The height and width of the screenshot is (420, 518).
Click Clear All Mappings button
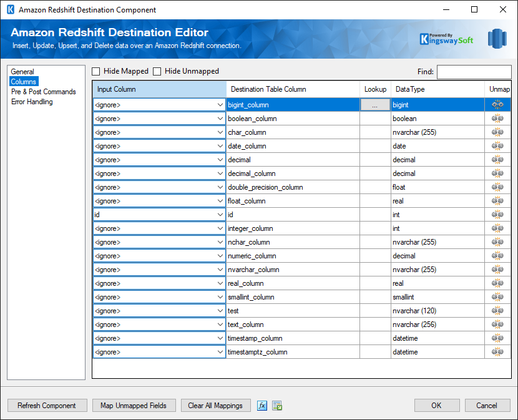215,406
